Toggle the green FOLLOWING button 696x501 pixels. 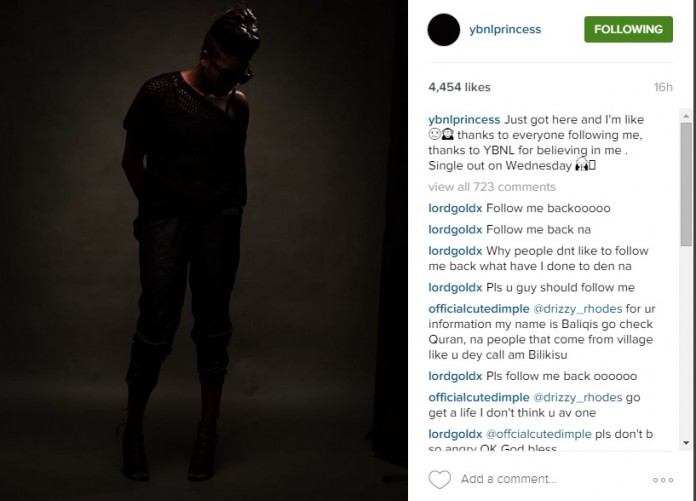(x=628, y=29)
